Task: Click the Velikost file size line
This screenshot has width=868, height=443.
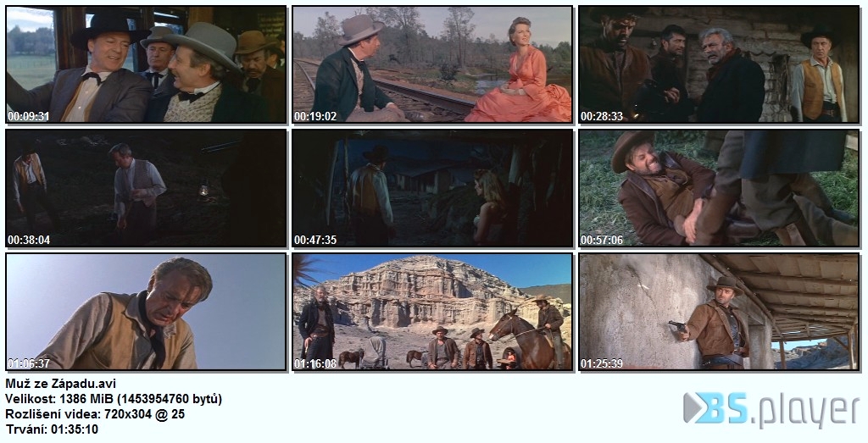Action: pyautogui.click(x=114, y=399)
